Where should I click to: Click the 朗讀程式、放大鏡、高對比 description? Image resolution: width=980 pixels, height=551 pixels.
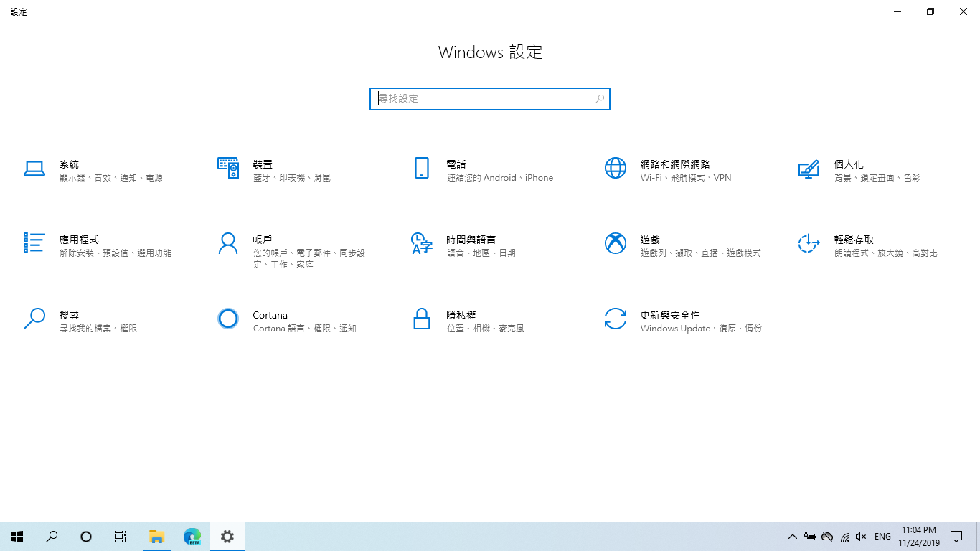pyautogui.click(x=885, y=253)
